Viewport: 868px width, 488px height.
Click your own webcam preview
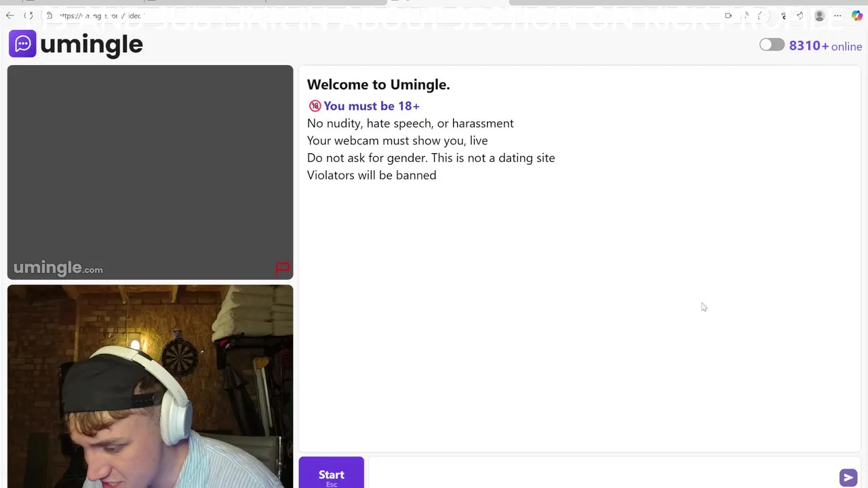[150, 386]
